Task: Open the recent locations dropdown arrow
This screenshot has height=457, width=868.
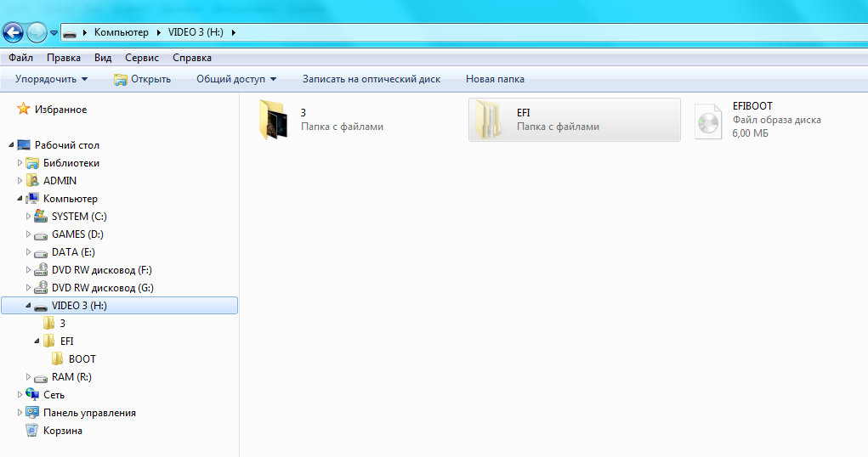Action: point(54,32)
